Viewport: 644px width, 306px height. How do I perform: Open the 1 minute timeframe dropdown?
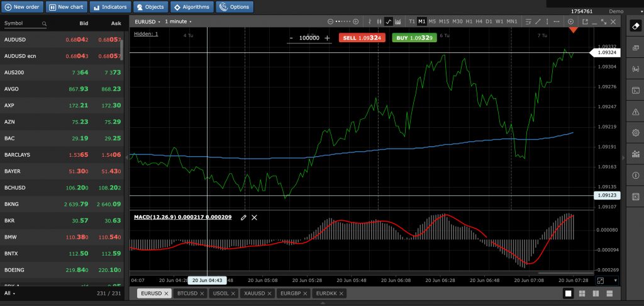click(x=178, y=21)
